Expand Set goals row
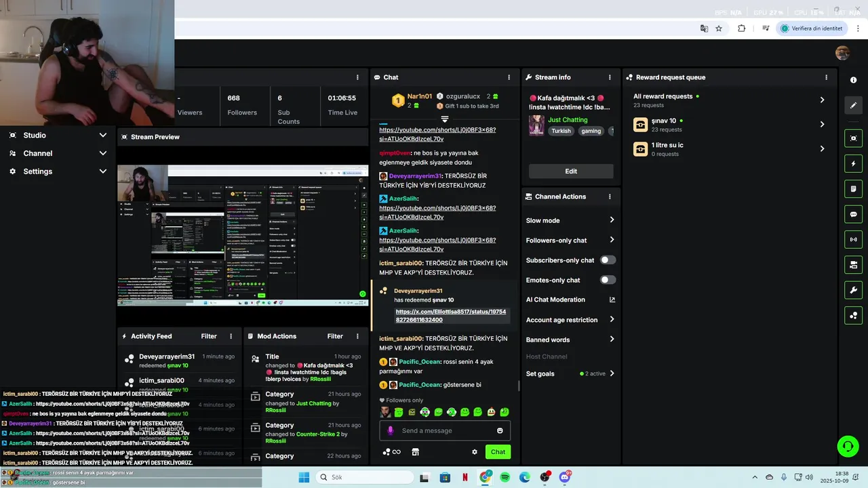 [571, 373]
